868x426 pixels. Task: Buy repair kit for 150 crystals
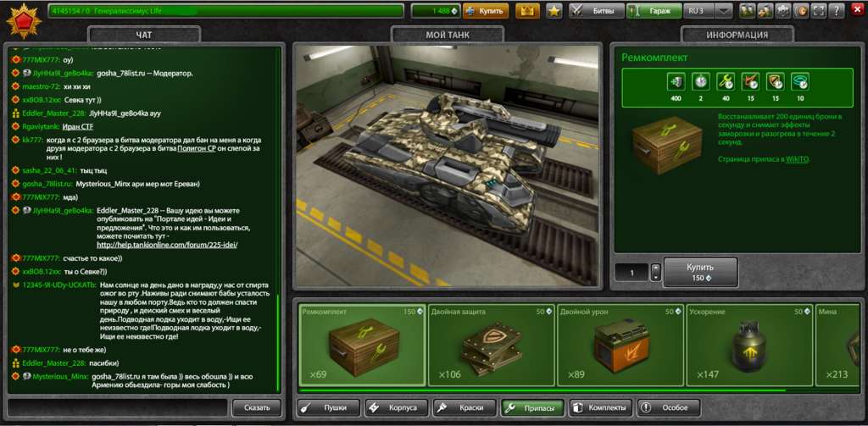coord(700,272)
